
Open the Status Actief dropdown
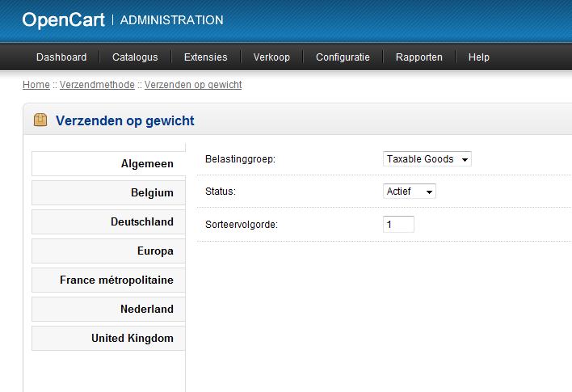coord(410,192)
